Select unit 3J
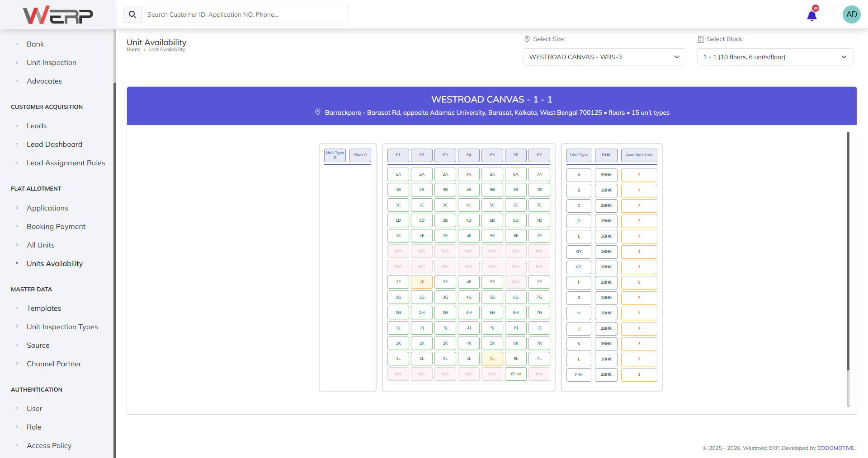Viewport: 868px width, 458px height. (445, 328)
